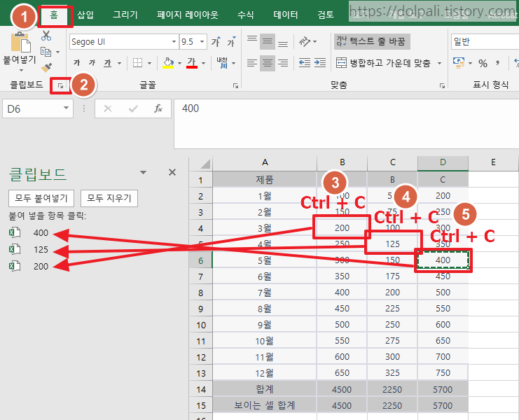The width and height of the screenshot is (519, 420).
Task: Decrease indent icon
Action: click(305, 63)
